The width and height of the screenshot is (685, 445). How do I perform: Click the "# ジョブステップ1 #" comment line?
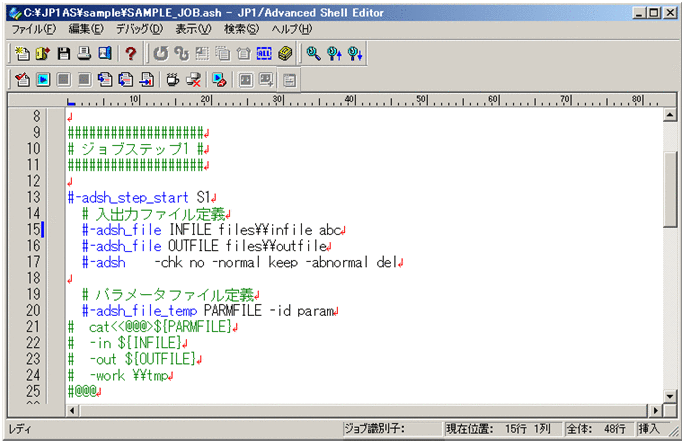point(136,149)
